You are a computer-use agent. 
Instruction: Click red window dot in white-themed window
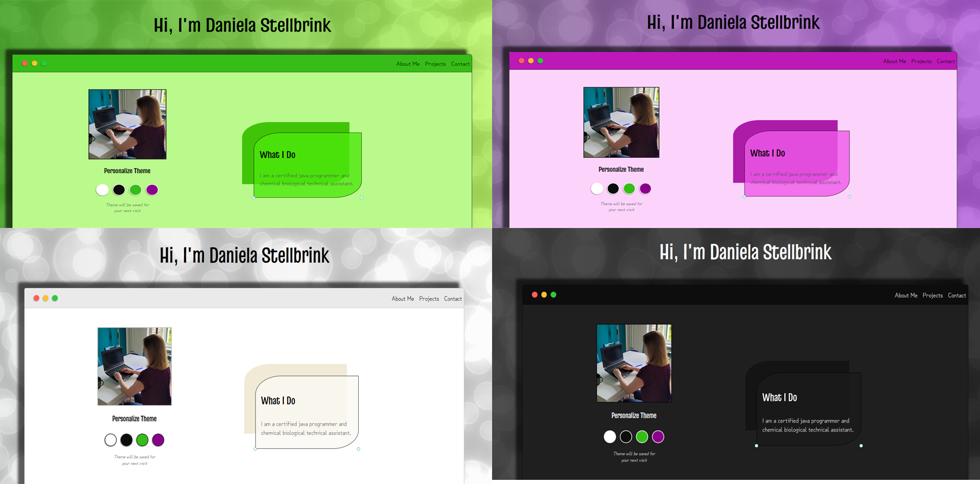pos(36,298)
